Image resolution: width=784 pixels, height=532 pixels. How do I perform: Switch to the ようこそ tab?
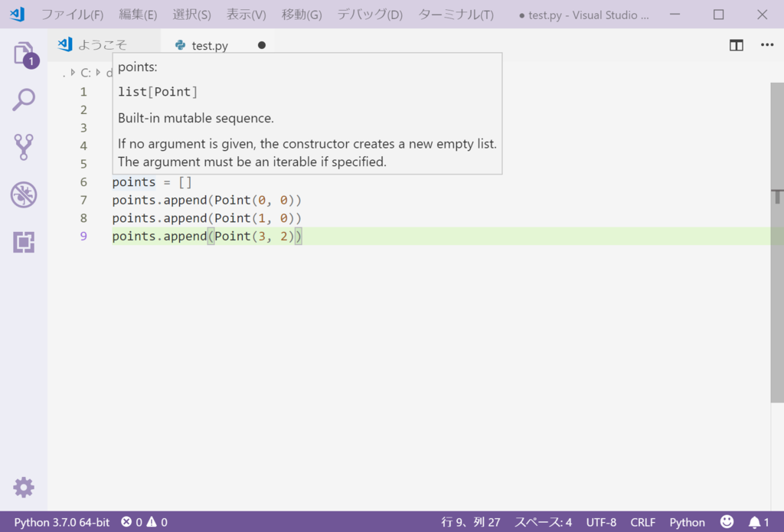pyautogui.click(x=103, y=45)
